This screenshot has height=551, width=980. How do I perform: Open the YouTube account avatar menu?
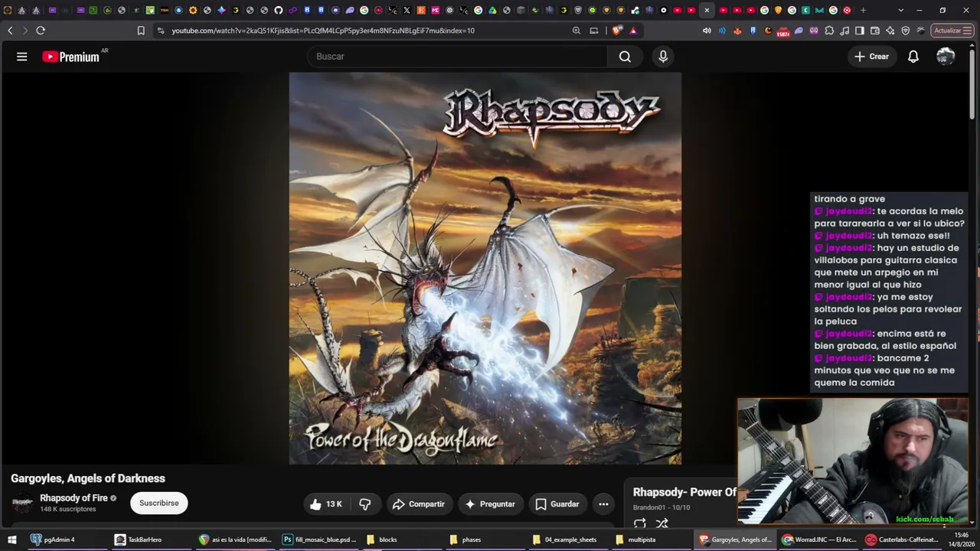[x=946, y=57]
